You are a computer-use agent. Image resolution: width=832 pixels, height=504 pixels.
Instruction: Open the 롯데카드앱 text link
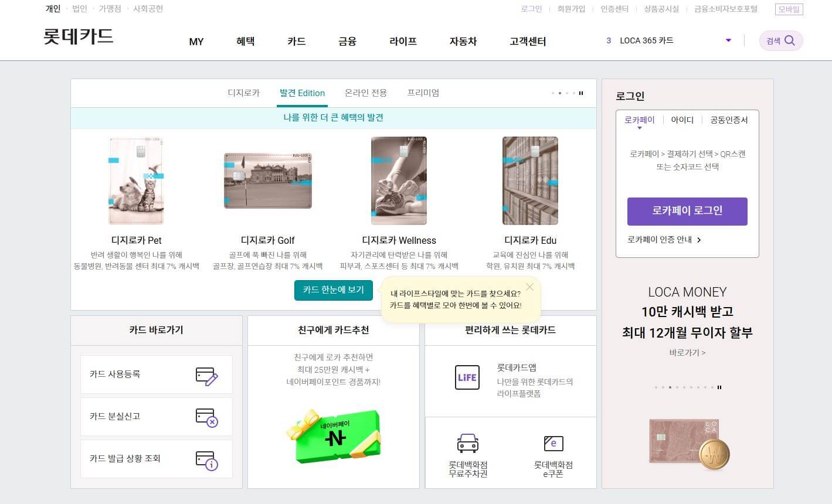(x=517, y=367)
